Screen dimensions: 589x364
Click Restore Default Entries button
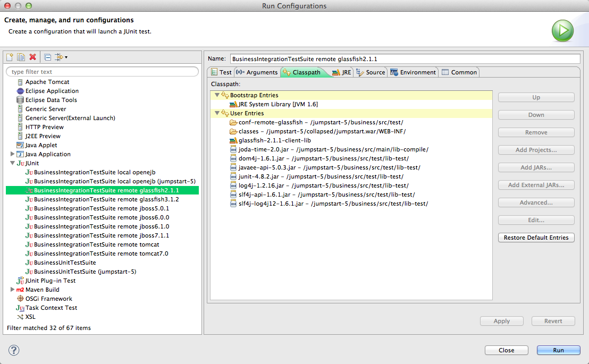pos(536,238)
